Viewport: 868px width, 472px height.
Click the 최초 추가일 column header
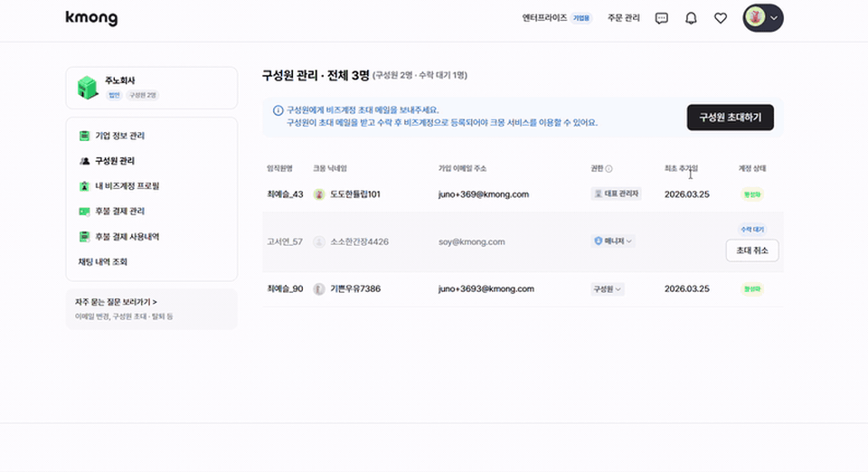click(x=681, y=168)
